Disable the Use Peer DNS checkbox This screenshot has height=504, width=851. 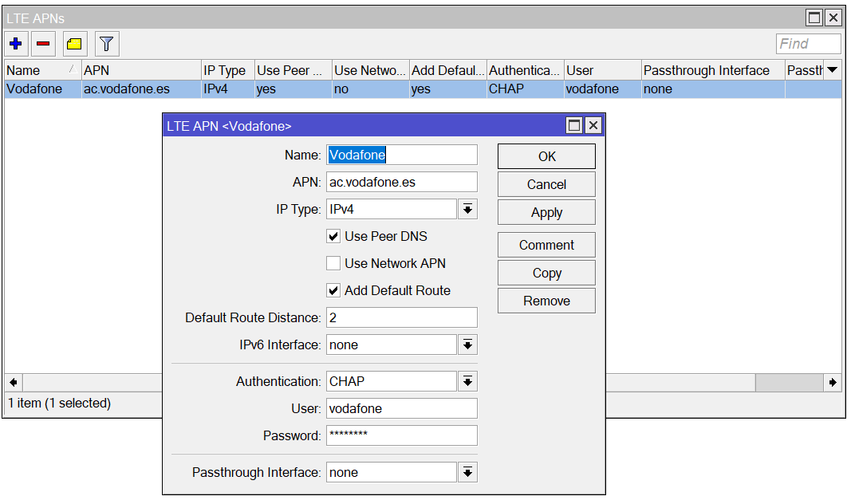click(x=333, y=236)
